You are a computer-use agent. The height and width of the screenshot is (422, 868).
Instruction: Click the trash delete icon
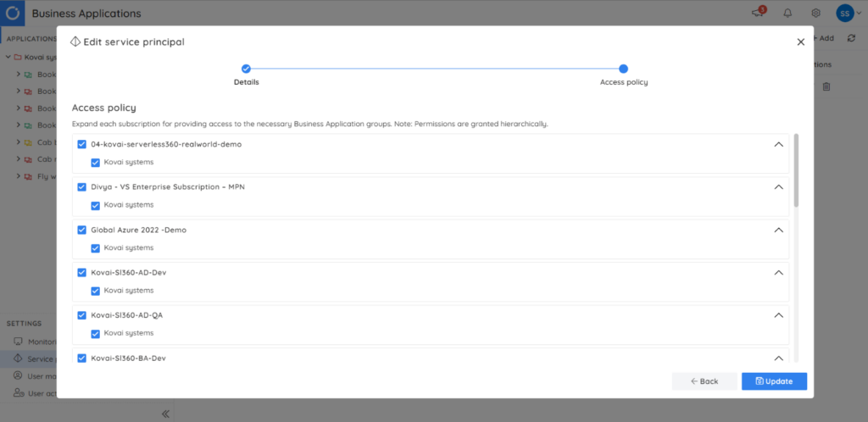pyautogui.click(x=826, y=86)
